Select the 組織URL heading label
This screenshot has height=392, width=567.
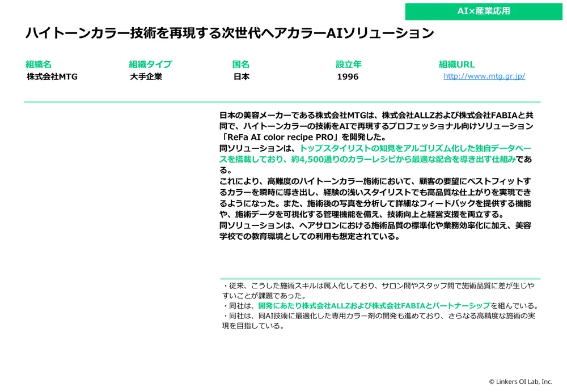tap(457, 65)
